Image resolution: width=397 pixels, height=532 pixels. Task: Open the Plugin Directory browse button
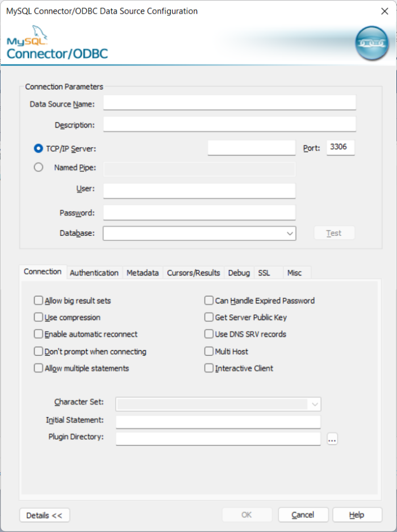pos(332,438)
